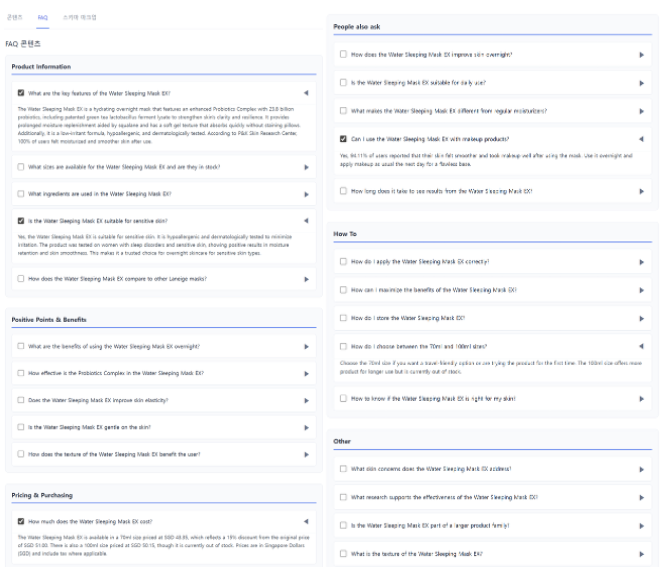Check the 'suitable for daily use' question checkbox
The height and width of the screenshot is (577, 666).
click(x=344, y=82)
